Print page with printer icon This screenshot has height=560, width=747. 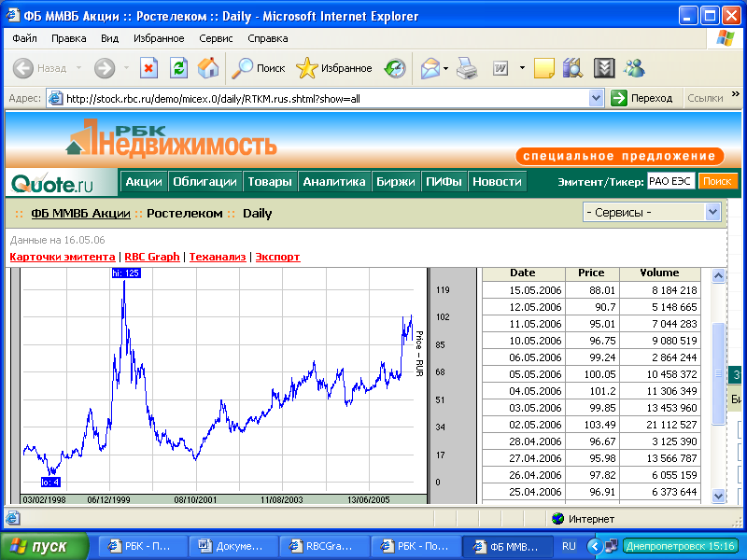467,68
